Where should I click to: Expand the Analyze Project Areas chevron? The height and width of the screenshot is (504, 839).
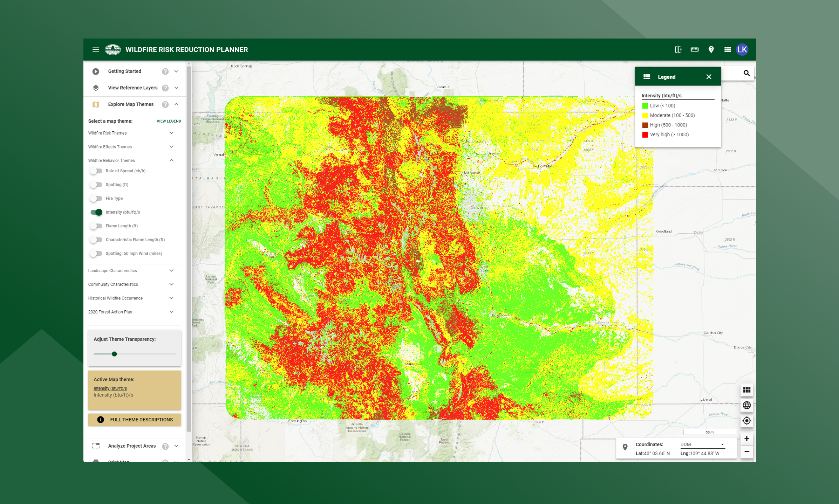point(176,446)
